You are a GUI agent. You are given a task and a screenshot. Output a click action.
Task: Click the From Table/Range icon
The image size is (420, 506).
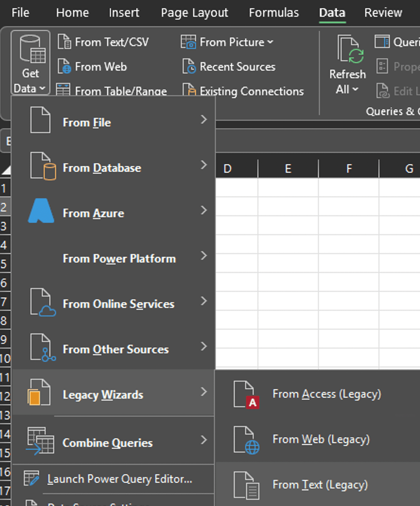pyautogui.click(x=63, y=90)
